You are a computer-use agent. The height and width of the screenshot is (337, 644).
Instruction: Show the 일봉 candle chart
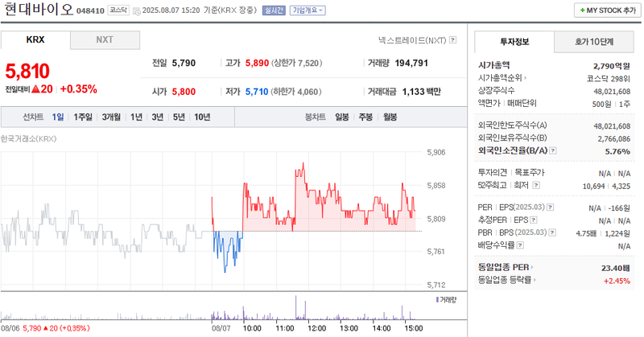pyautogui.click(x=341, y=117)
